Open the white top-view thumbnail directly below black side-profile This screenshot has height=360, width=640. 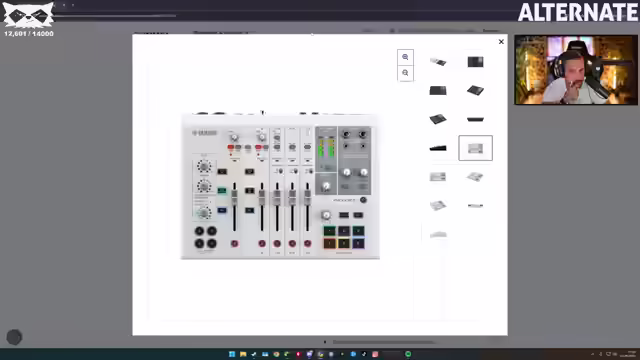(x=438, y=177)
